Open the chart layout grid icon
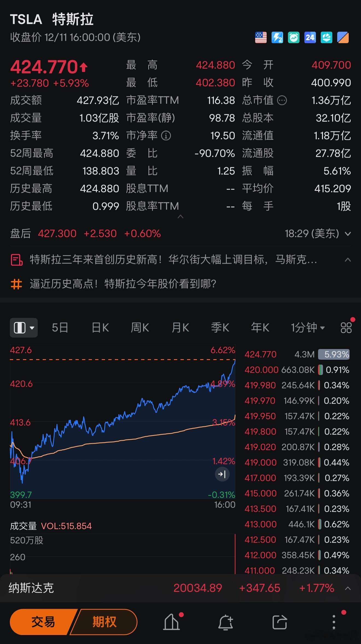This screenshot has height=644, width=361. (x=346, y=327)
